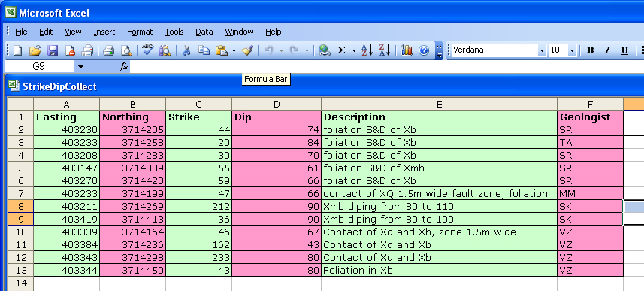
Task: Open the Verdana font name dropdown
Action: [x=542, y=50]
